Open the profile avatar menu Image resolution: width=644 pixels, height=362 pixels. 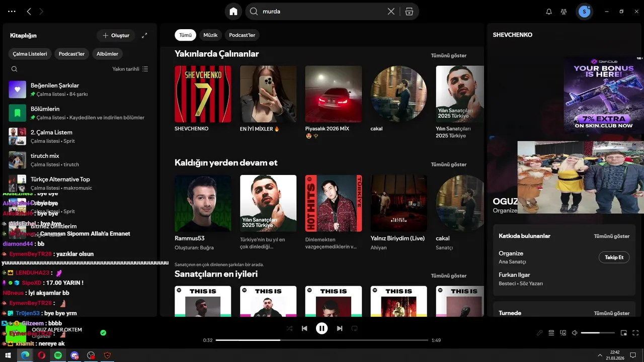pos(584,11)
